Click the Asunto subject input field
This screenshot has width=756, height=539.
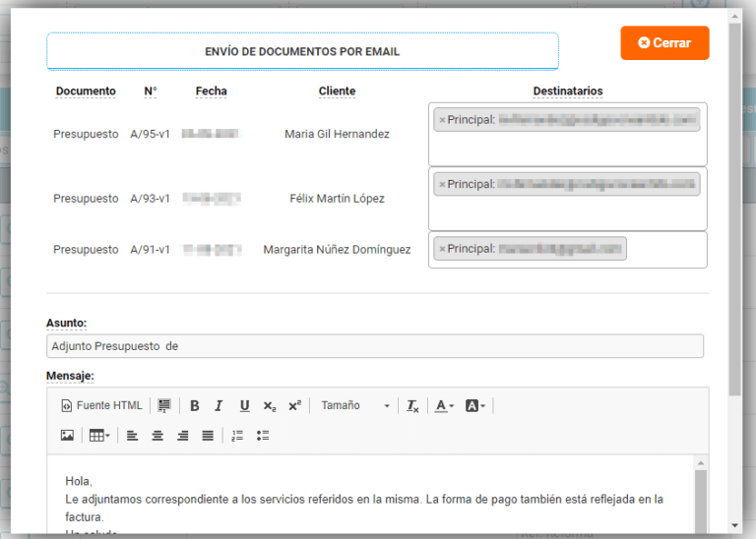point(375,346)
